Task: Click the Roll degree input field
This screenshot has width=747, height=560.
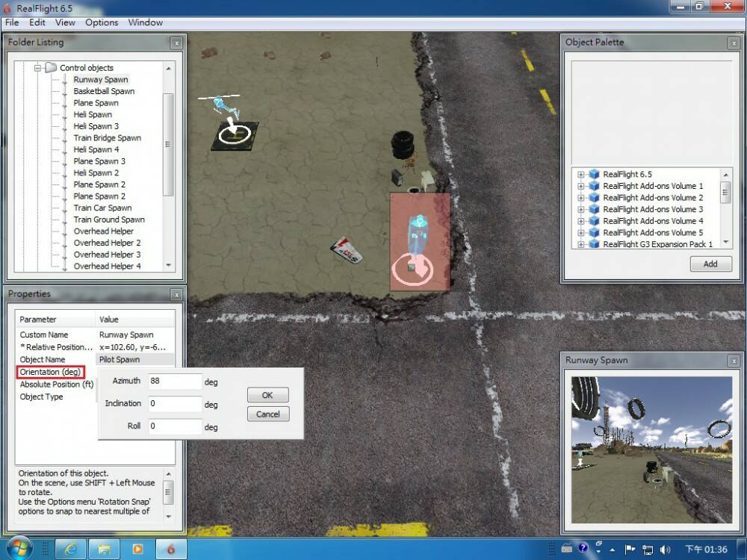Action: pos(175,426)
